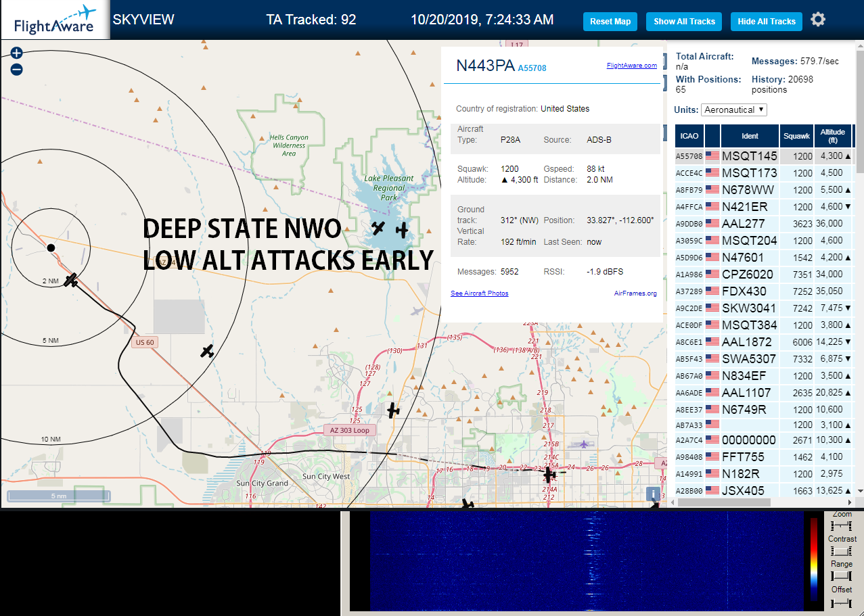Click Hide All Tracks button

pos(767,22)
